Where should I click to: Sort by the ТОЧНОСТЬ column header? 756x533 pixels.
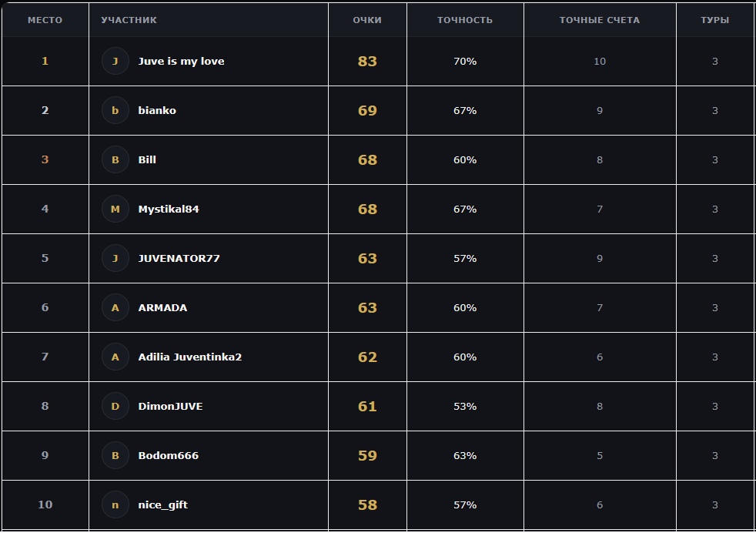click(465, 20)
